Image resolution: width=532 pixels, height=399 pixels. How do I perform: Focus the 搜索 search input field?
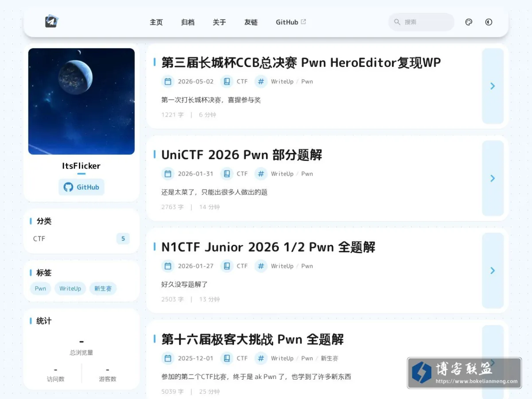pyautogui.click(x=421, y=22)
